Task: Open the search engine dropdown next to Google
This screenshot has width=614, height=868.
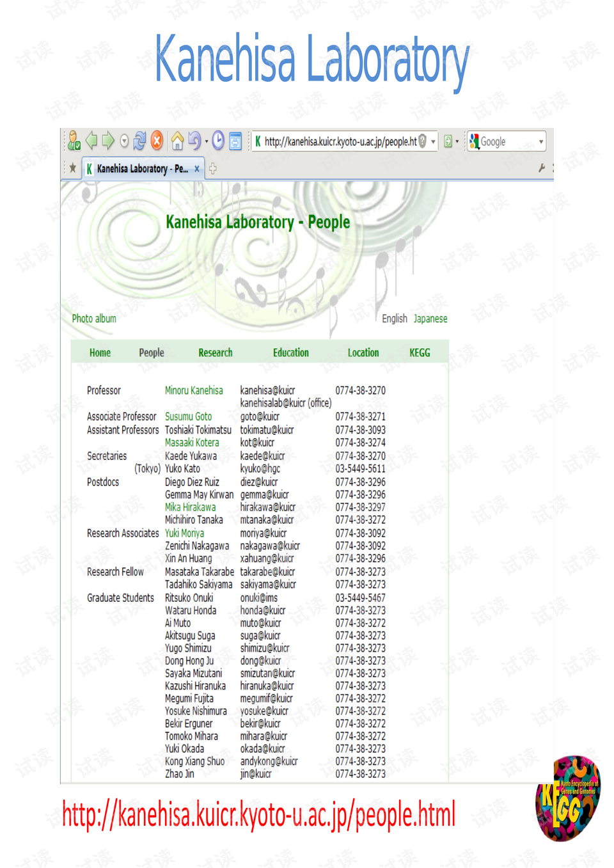Action: point(540,142)
